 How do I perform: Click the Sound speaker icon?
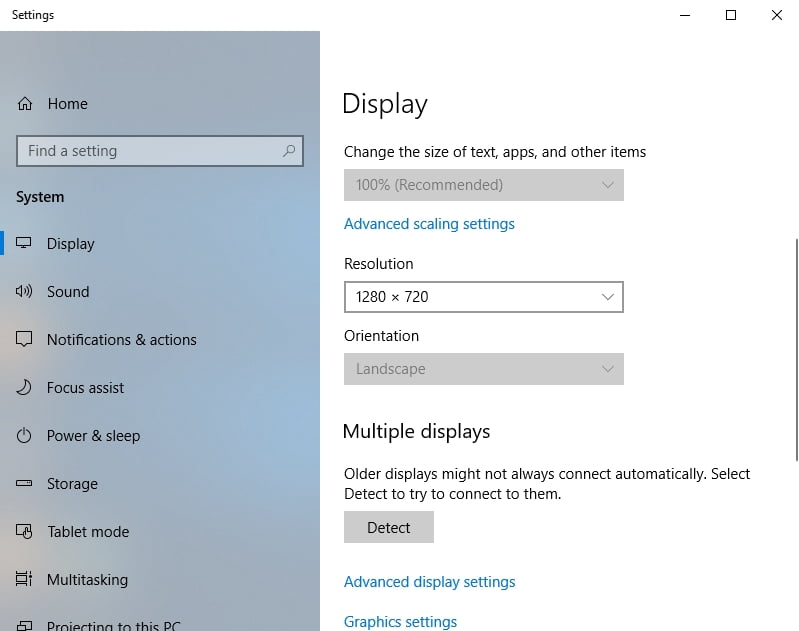pos(23,291)
